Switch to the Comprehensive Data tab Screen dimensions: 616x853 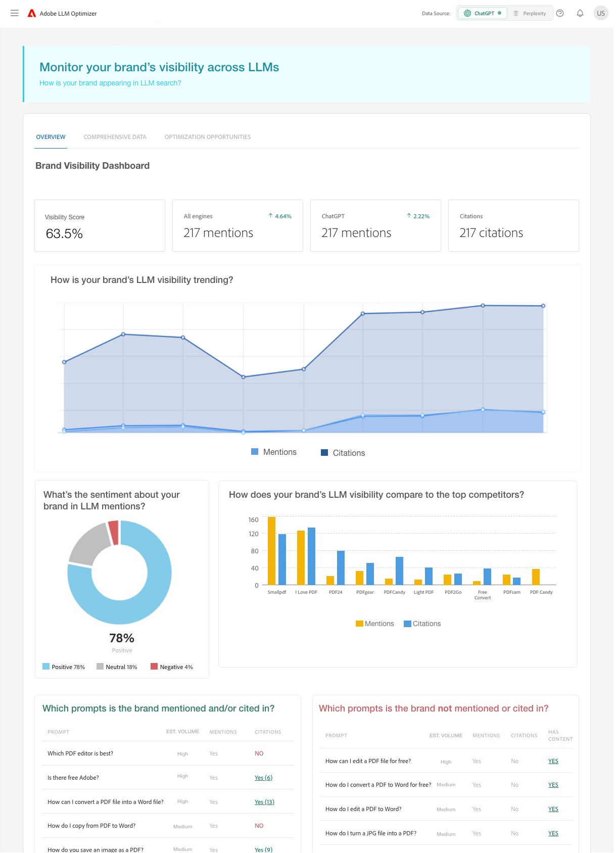point(115,137)
